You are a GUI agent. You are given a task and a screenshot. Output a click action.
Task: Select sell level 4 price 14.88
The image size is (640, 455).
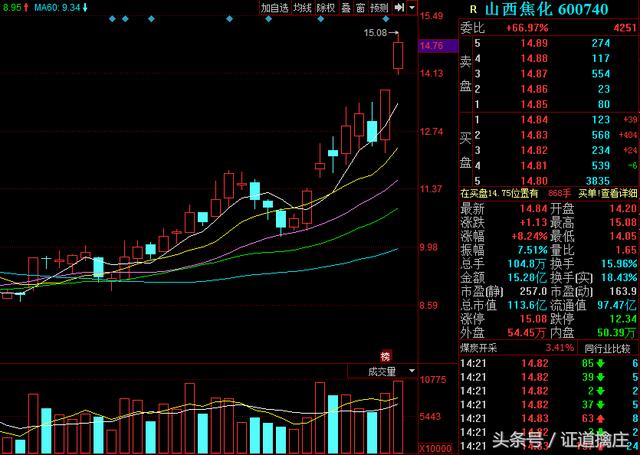[534, 58]
